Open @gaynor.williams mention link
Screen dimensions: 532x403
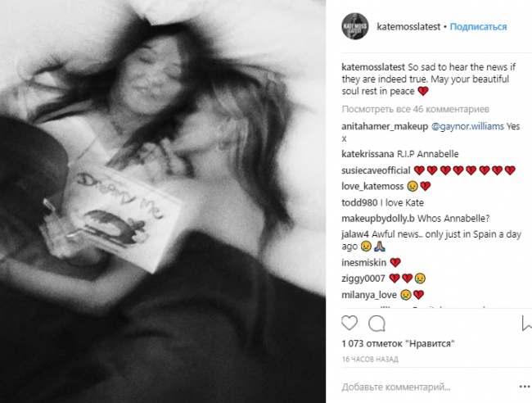click(x=467, y=127)
